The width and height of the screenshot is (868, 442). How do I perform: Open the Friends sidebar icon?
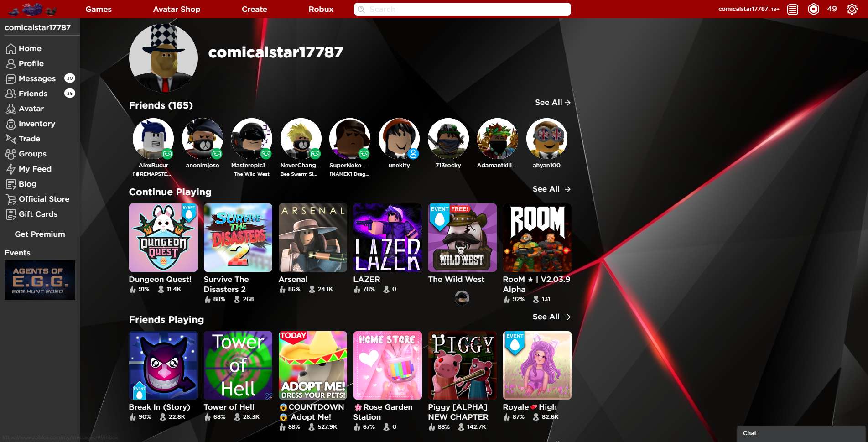(11, 94)
